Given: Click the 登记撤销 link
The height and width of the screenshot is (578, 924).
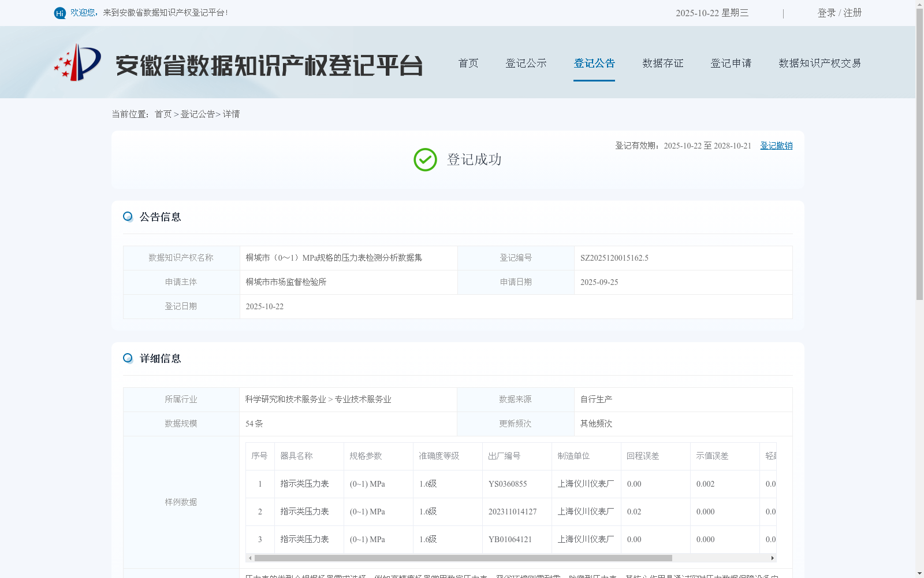Looking at the screenshot, I should click(x=776, y=146).
